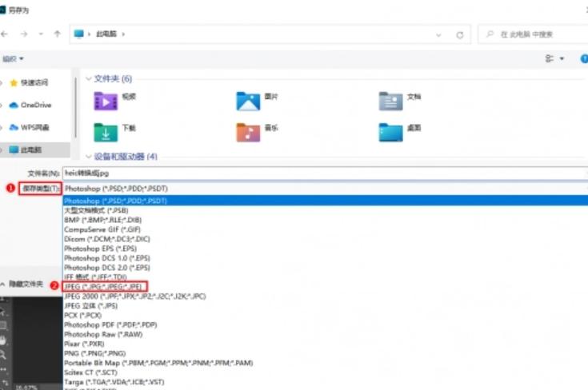Change the view layout icon

(550, 58)
